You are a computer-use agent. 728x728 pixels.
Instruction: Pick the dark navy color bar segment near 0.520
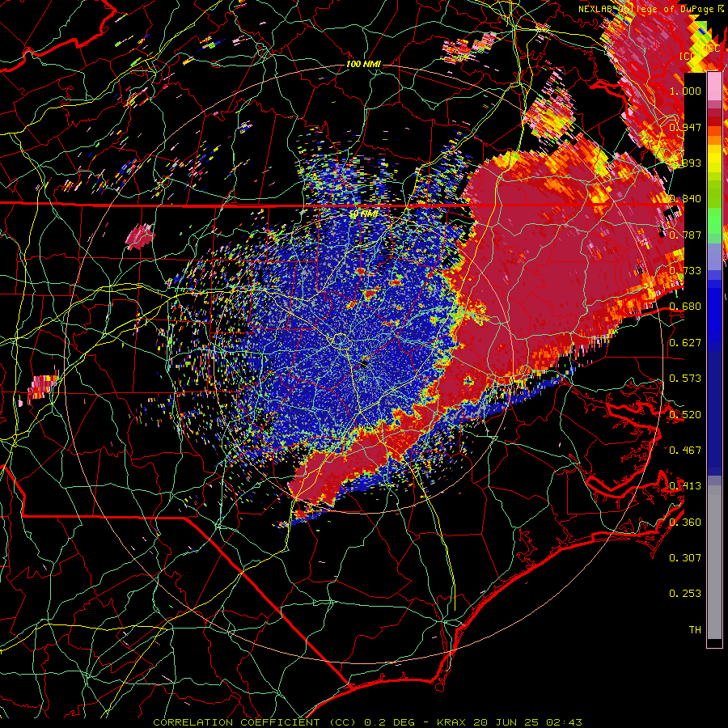(x=714, y=413)
